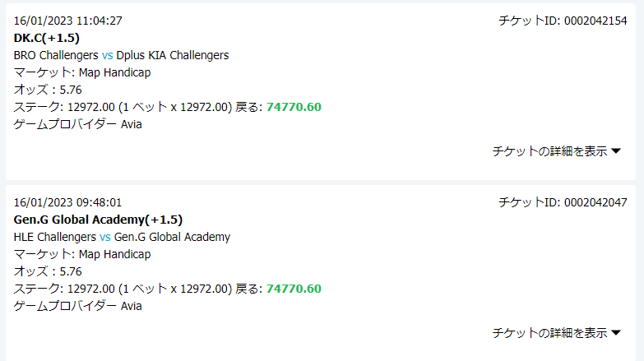Screen dimensions: 644x361
Task: Click ticket ID 0002042154
Action: point(563,21)
